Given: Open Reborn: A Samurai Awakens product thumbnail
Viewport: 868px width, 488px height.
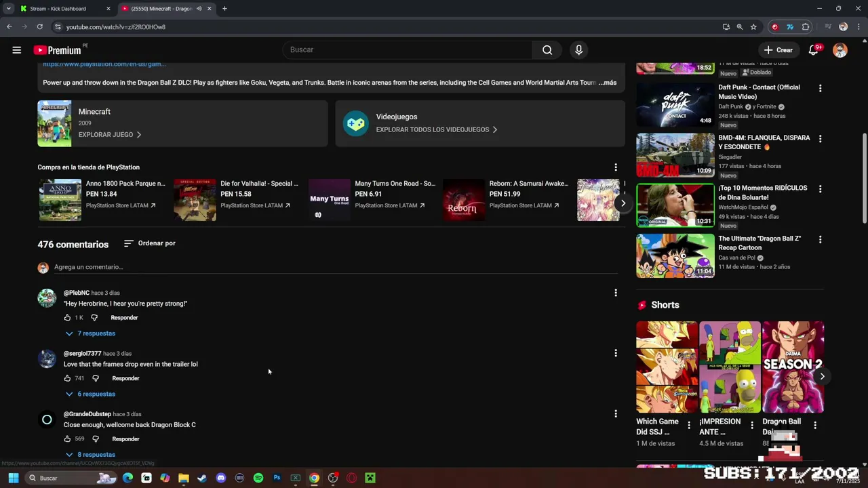Looking at the screenshot, I should tap(465, 200).
